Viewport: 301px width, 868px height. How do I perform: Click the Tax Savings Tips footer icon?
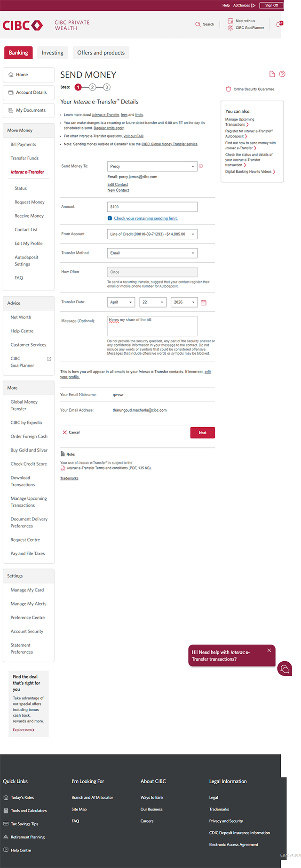(6, 824)
